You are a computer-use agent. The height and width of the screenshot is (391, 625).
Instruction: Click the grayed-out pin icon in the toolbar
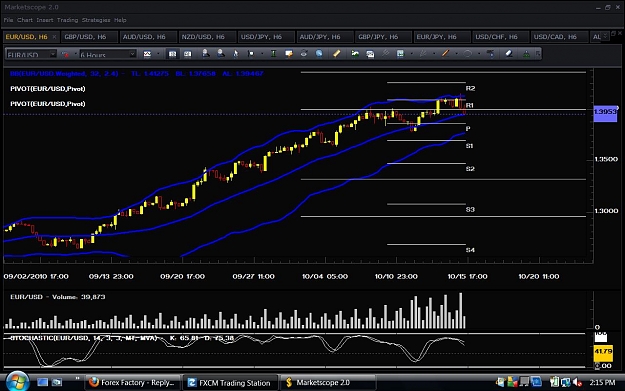click(x=385, y=53)
